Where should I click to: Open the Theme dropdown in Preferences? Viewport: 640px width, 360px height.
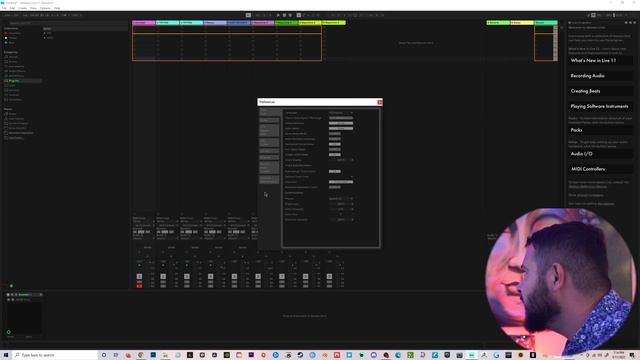pos(341,199)
